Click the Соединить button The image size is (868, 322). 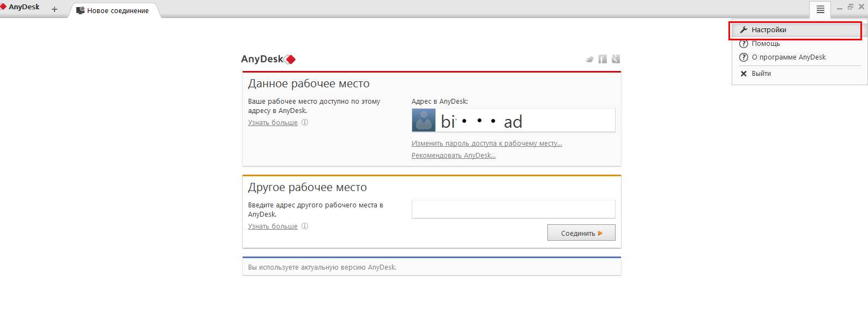pyautogui.click(x=581, y=232)
